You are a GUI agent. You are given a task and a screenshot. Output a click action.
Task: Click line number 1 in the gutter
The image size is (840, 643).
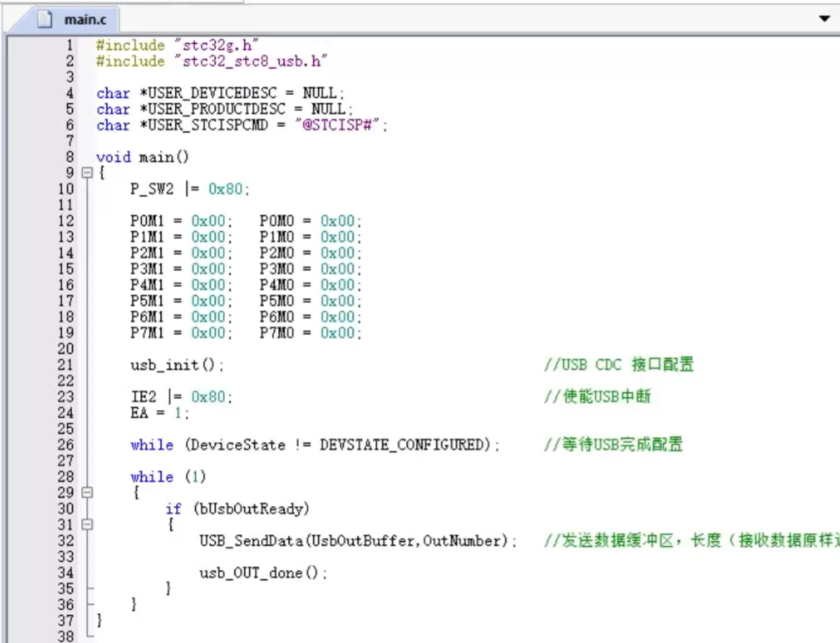tap(69, 46)
